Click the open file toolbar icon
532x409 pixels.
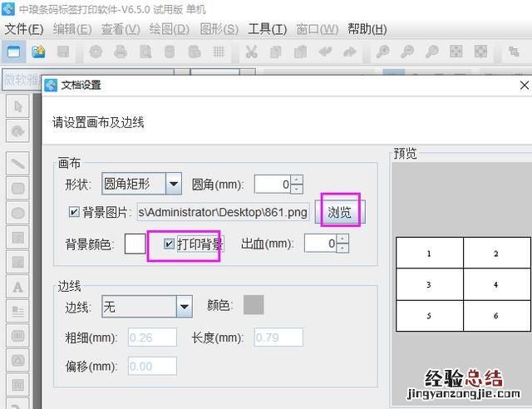(x=38, y=52)
